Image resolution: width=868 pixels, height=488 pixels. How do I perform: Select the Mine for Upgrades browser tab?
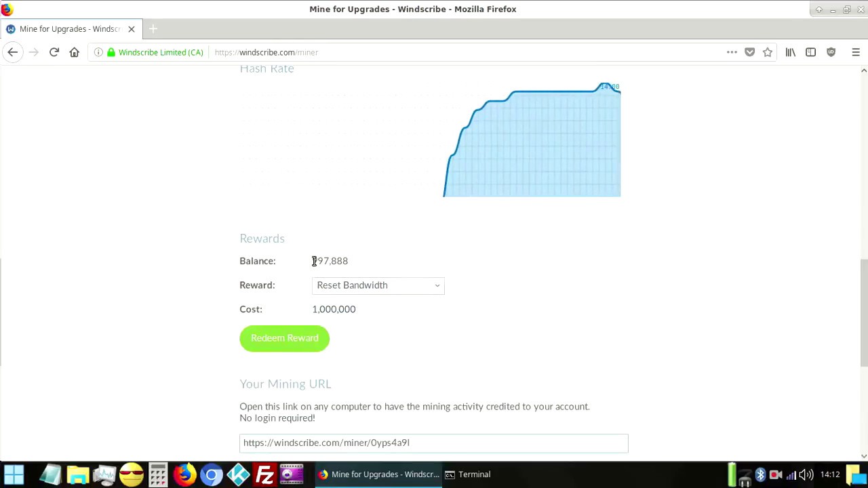point(71,29)
